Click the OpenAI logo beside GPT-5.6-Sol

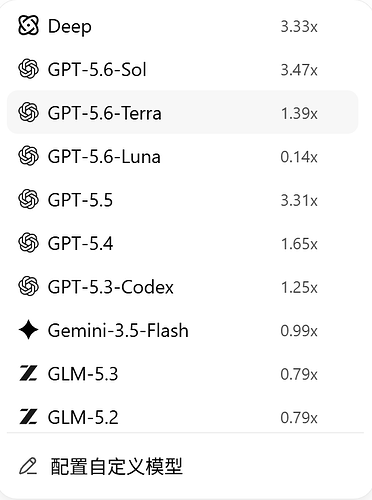[x=28, y=69]
